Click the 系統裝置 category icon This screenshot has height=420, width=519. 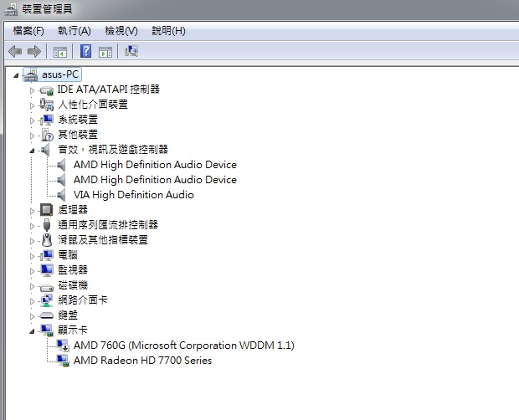point(47,120)
